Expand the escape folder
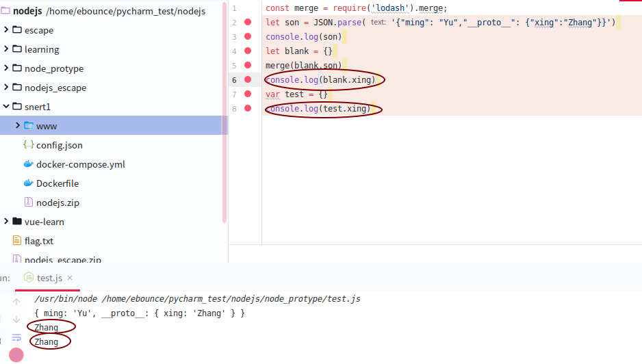Viewport: 642px width, 364px height. tap(6, 30)
